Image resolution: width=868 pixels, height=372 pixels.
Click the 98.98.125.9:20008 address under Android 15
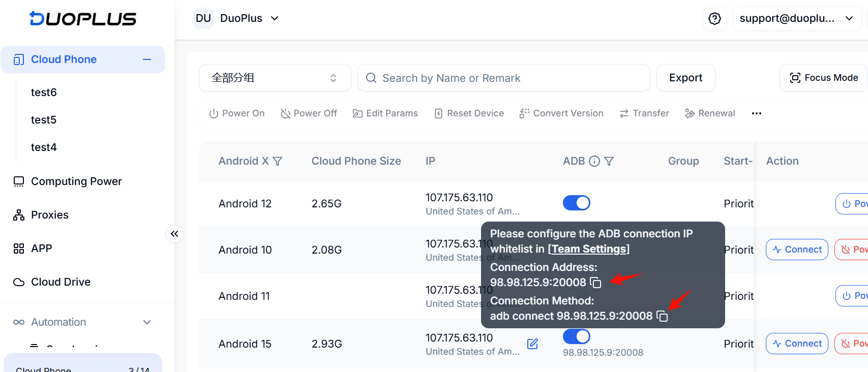click(x=603, y=353)
